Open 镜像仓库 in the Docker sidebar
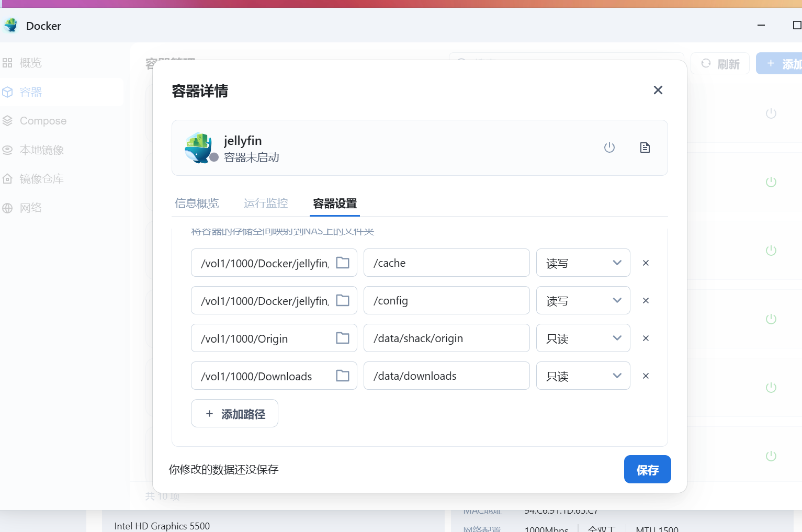802x532 pixels. [x=62, y=179]
